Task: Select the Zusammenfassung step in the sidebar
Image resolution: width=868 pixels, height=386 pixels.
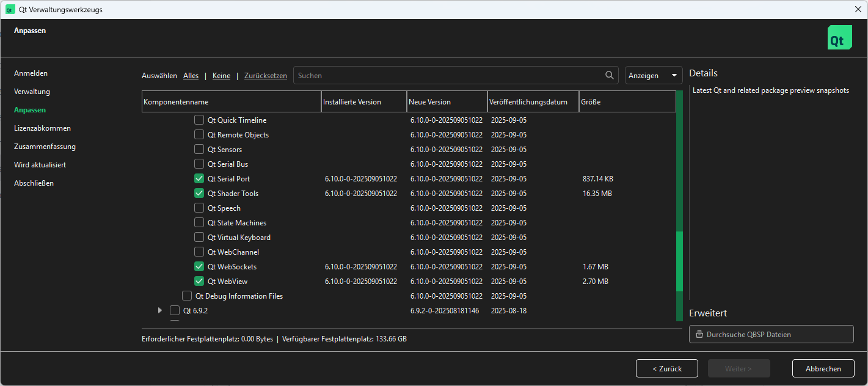Action: click(x=45, y=147)
